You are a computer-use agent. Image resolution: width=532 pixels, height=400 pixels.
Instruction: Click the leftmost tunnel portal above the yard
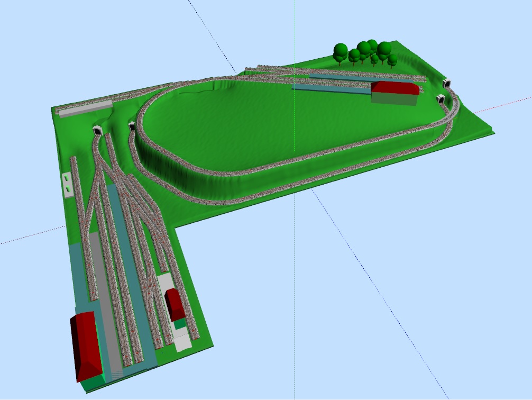pyautogui.click(x=97, y=130)
